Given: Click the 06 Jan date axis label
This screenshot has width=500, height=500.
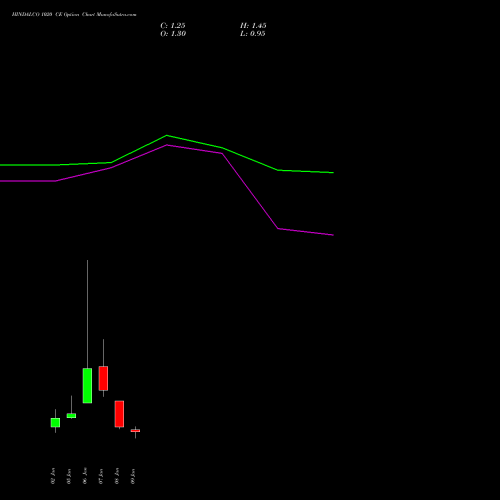Looking at the screenshot, I should [85, 476].
